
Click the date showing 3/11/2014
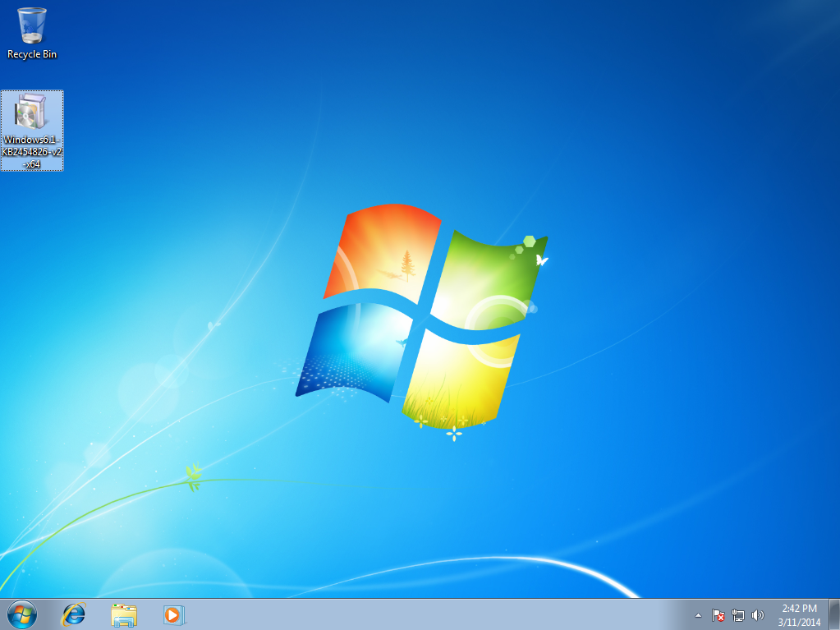click(798, 621)
